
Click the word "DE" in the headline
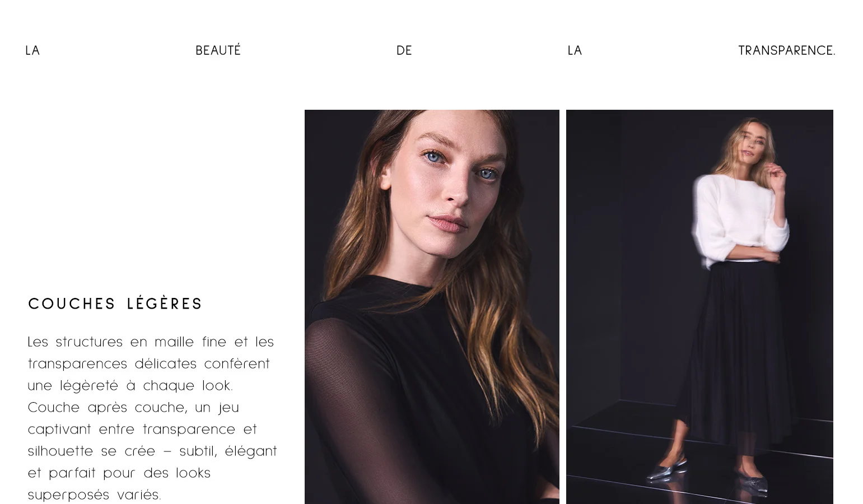point(404,50)
